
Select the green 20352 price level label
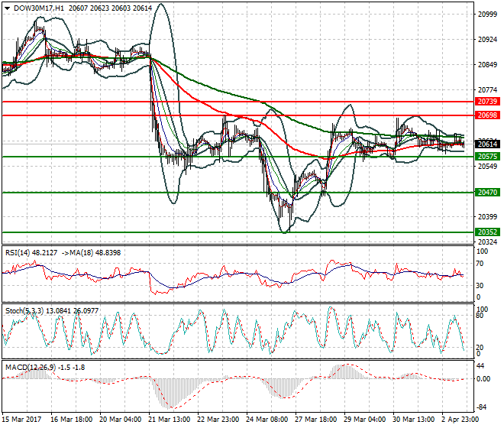click(x=486, y=232)
